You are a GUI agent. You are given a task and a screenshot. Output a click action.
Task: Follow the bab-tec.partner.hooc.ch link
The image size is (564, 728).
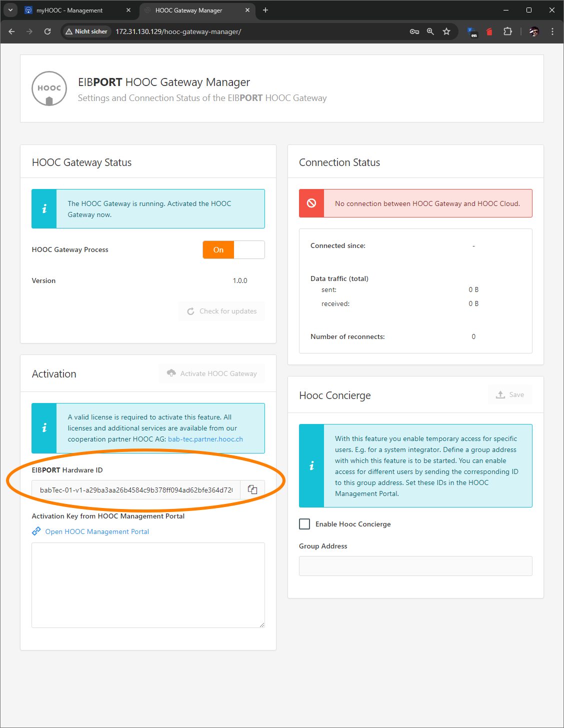click(x=205, y=439)
